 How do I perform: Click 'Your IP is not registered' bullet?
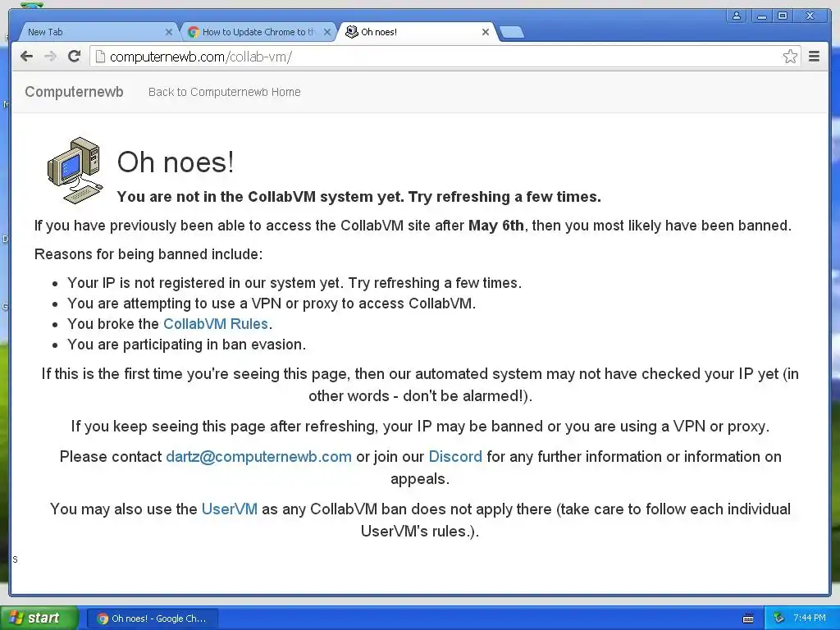coord(294,283)
